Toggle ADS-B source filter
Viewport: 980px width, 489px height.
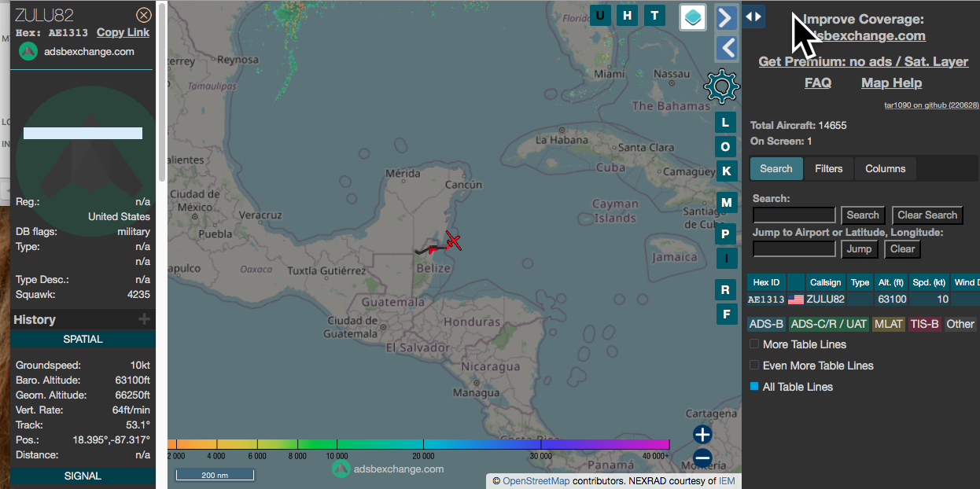(x=767, y=324)
